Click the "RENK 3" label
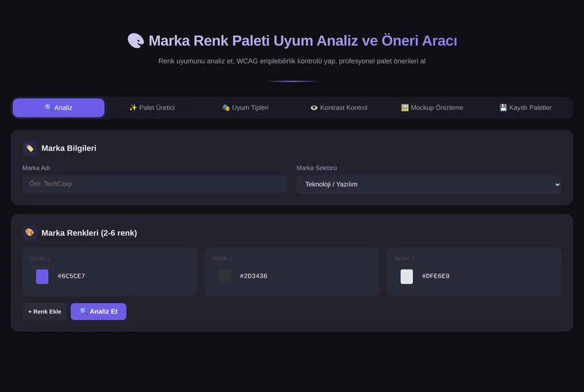 click(404, 259)
